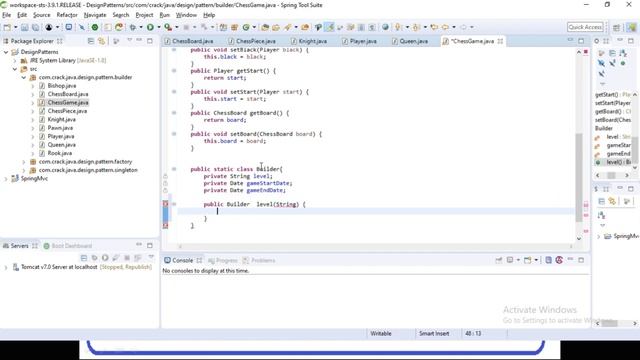Click the Quick Access search field

pyautogui.click(x=585, y=27)
